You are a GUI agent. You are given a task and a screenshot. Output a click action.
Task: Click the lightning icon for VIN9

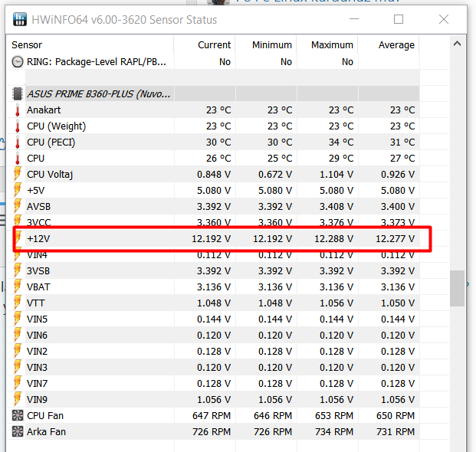18,399
